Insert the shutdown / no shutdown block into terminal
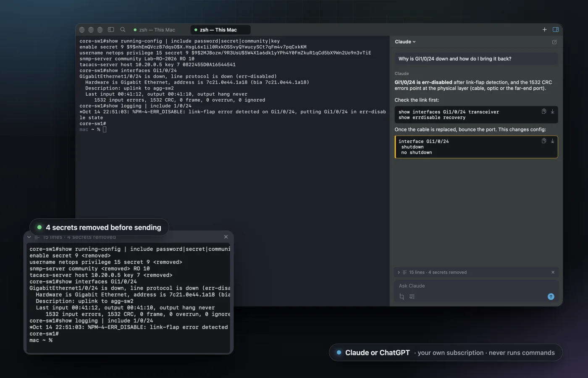Viewport: 588px width, 378px height. (x=552, y=141)
